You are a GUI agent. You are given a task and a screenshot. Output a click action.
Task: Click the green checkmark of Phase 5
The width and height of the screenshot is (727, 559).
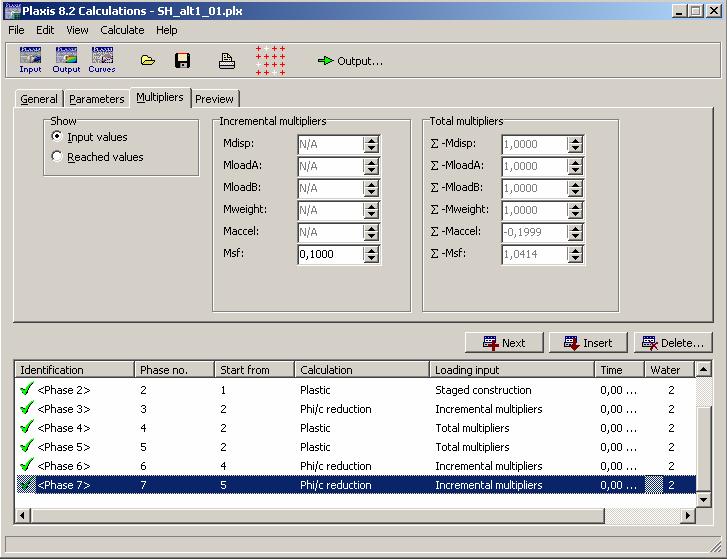point(27,446)
